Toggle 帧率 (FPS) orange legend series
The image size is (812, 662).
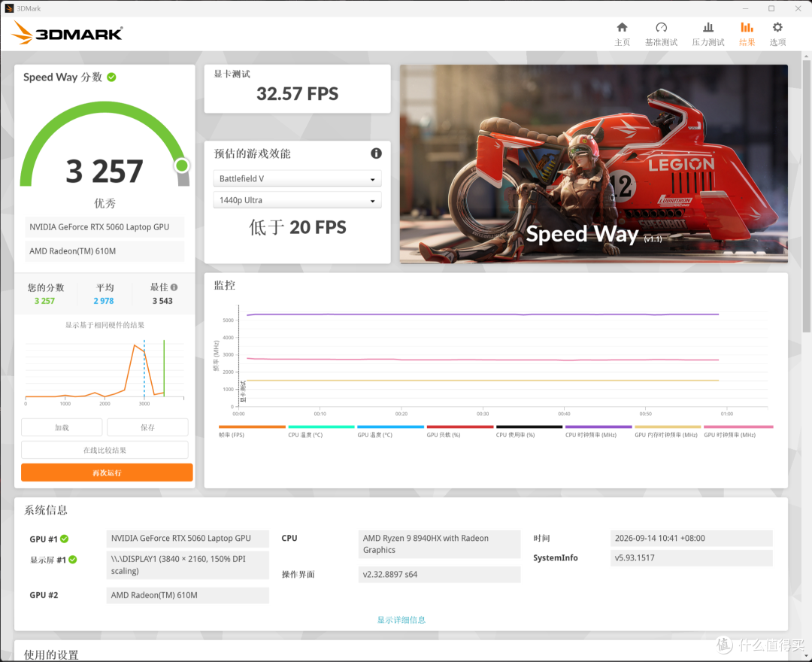coord(252,430)
